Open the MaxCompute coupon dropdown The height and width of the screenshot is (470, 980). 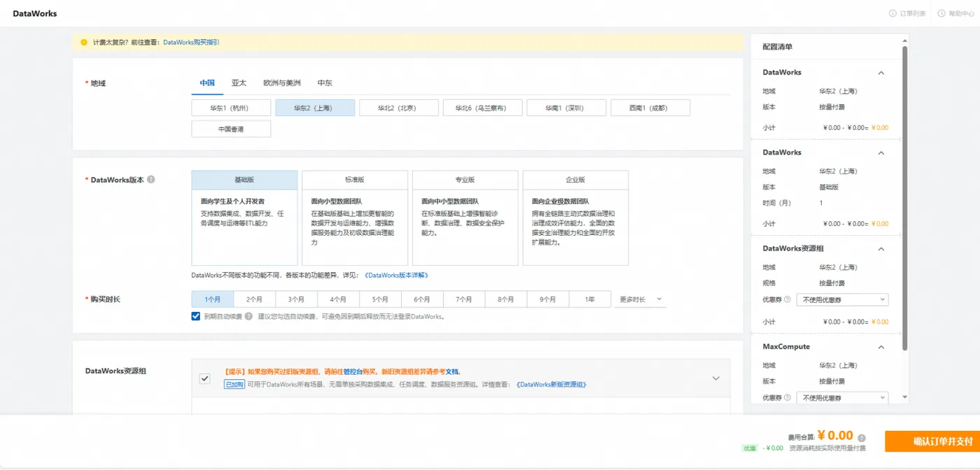pyautogui.click(x=843, y=397)
